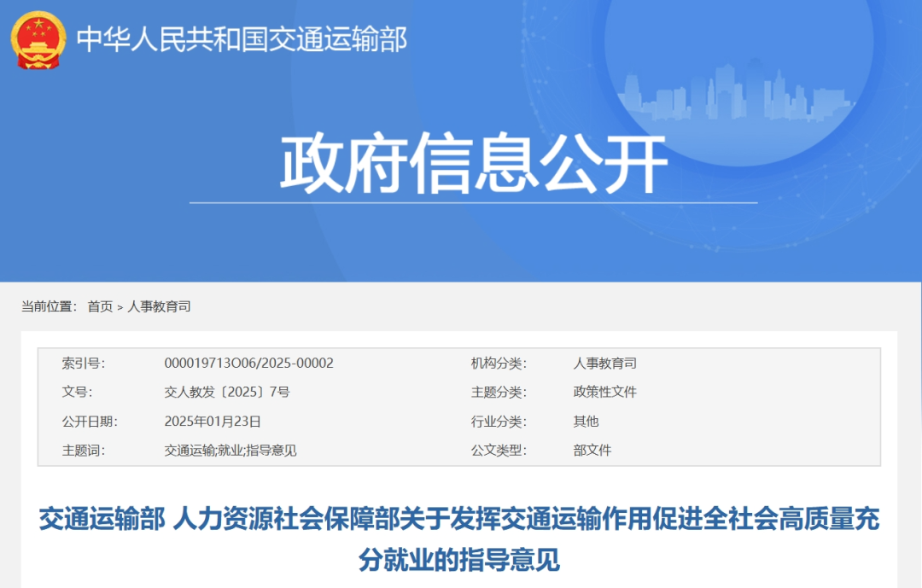Viewport: 922px width, 588px height.
Task: Click document number 交人教发〔2025〕7号
Action: 226,393
